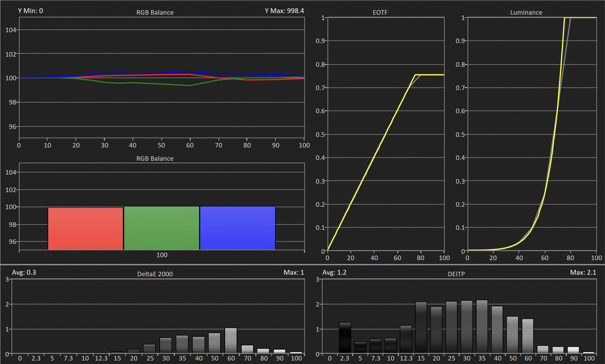The height and width of the screenshot is (364, 605).
Task: Click the DEITP chart title
Action: (x=456, y=274)
